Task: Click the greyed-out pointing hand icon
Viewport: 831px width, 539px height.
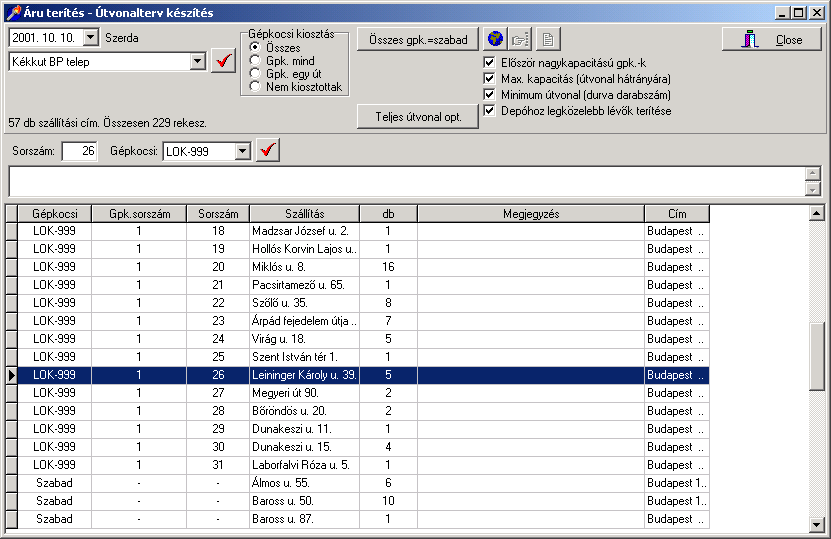Action: tap(520, 39)
